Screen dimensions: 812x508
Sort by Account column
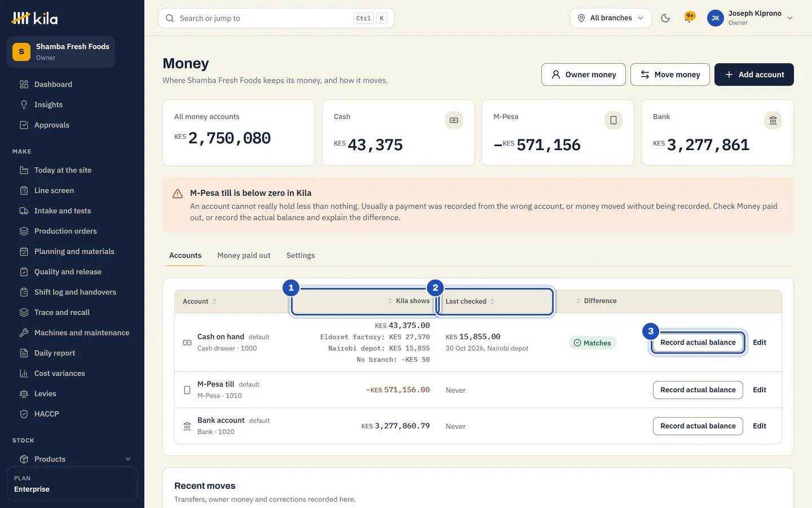point(200,301)
